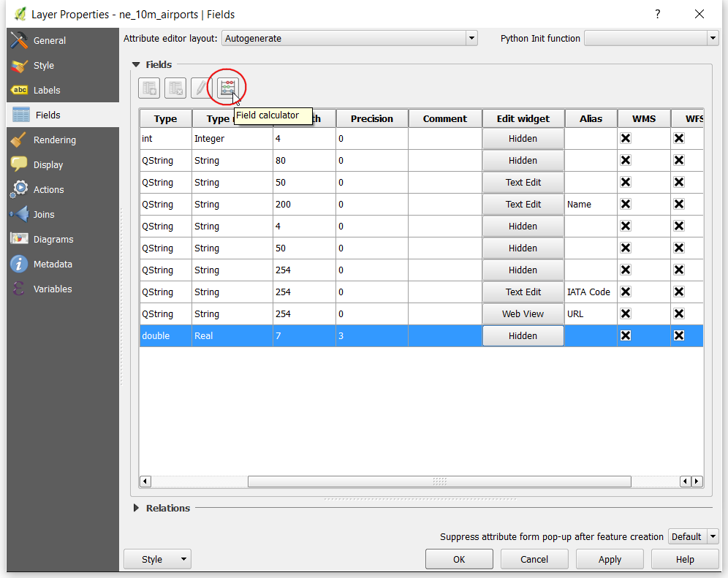Expand the Relations section
728x578 pixels.
pyautogui.click(x=136, y=508)
